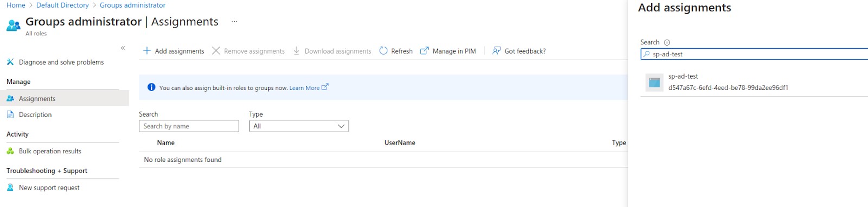Open the Home breadcrumb link
868x207 pixels.
coord(16,5)
